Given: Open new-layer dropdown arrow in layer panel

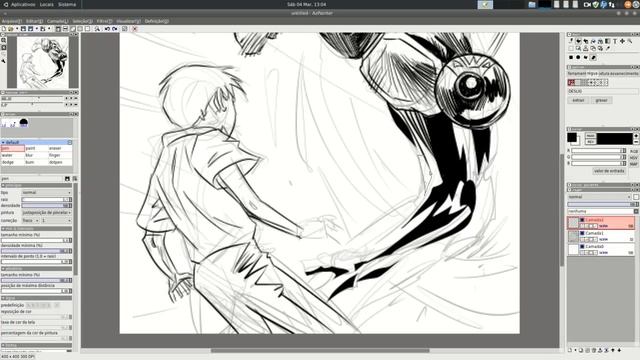Looking at the screenshot, I should click(x=576, y=350).
